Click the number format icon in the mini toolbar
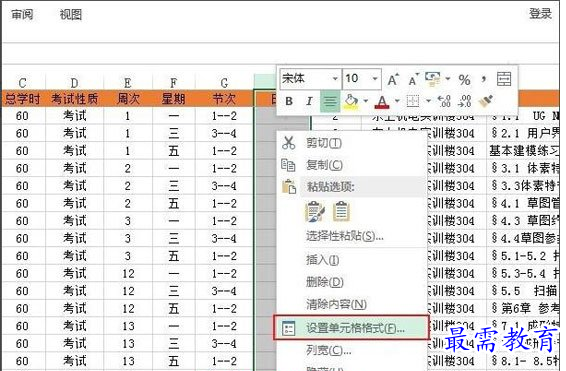The width and height of the screenshot is (566, 371). tap(433, 79)
